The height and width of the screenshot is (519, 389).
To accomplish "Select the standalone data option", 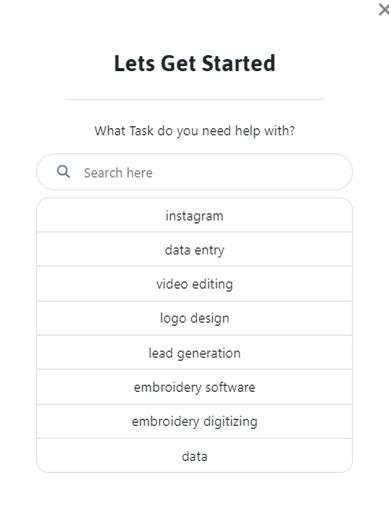I will [194, 456].
